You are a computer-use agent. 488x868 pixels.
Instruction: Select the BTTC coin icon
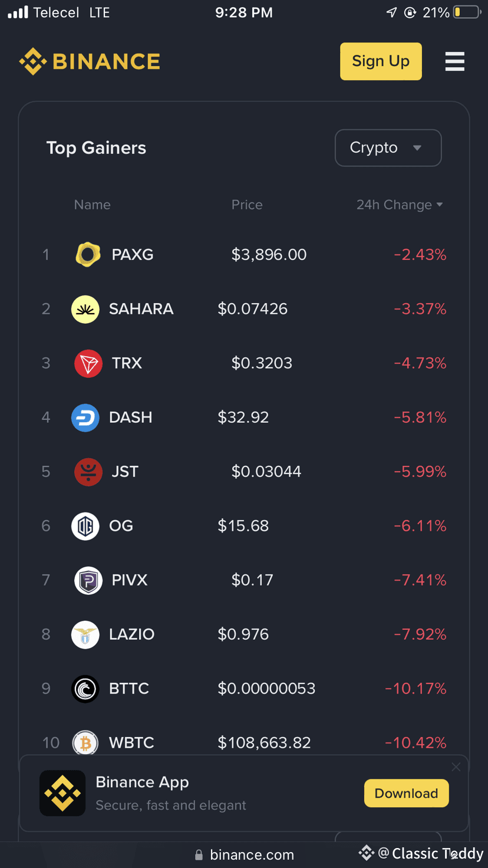pyautogui.click(x=85, y=689)
